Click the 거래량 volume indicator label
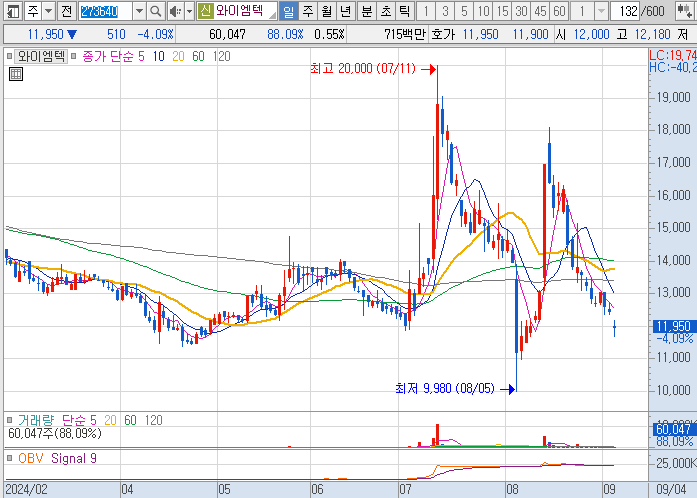This screenshot has width=697, height=498. pyautogui.click(x=36, y=420)
